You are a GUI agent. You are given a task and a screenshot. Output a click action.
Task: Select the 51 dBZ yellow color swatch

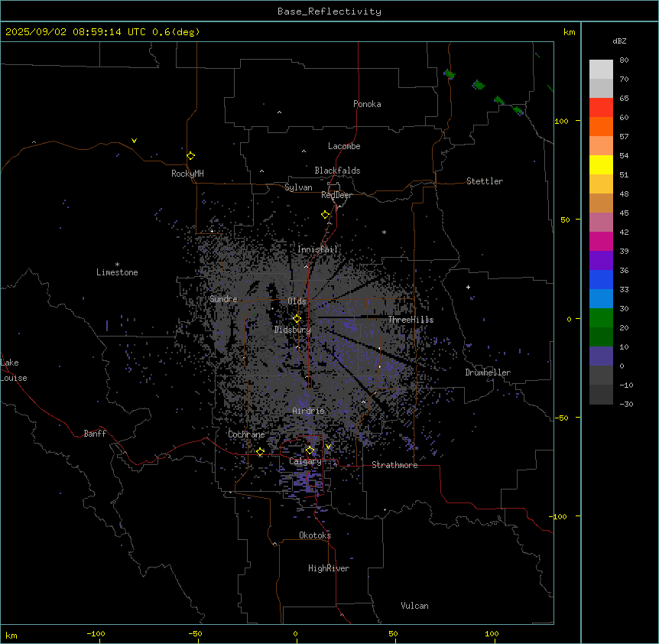pyautogui.click(x=601, y=164)
